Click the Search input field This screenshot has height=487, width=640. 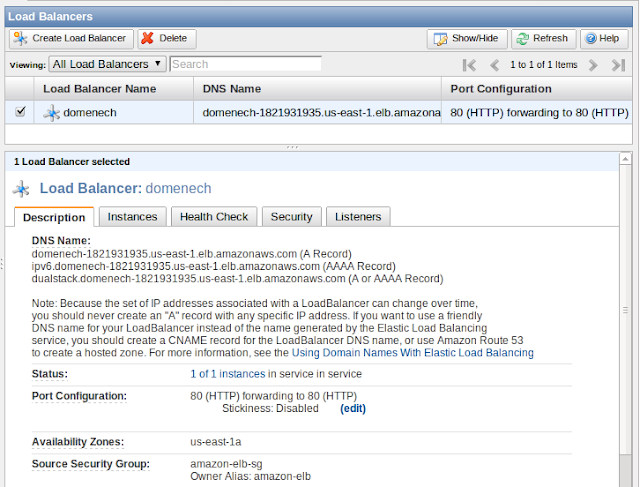(x=246, y=64)
